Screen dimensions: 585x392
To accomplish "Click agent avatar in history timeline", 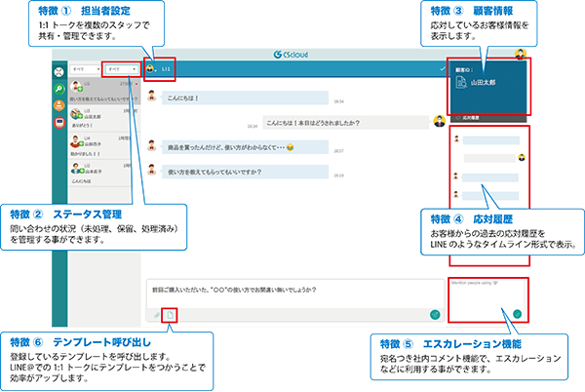I will click(522, 157).
